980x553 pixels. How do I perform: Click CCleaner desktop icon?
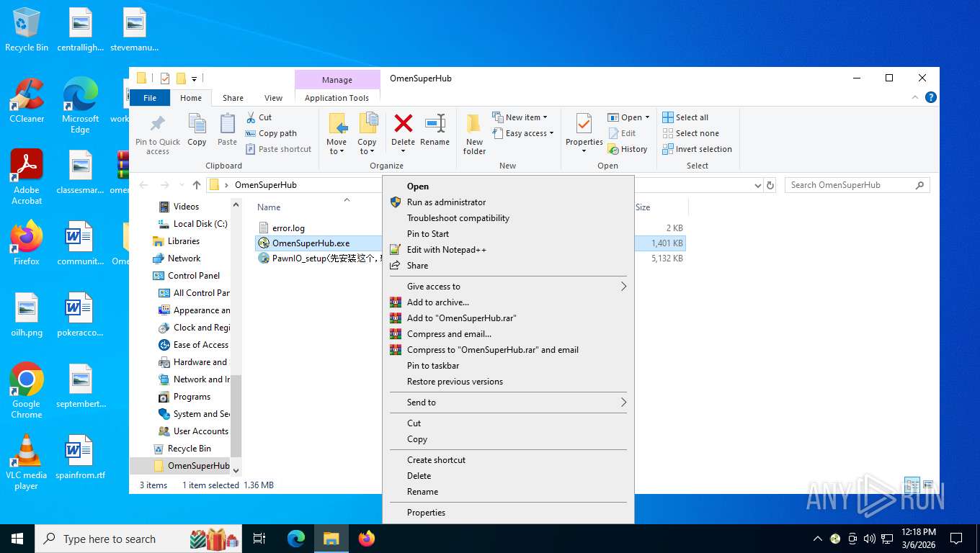coord(27,101)
